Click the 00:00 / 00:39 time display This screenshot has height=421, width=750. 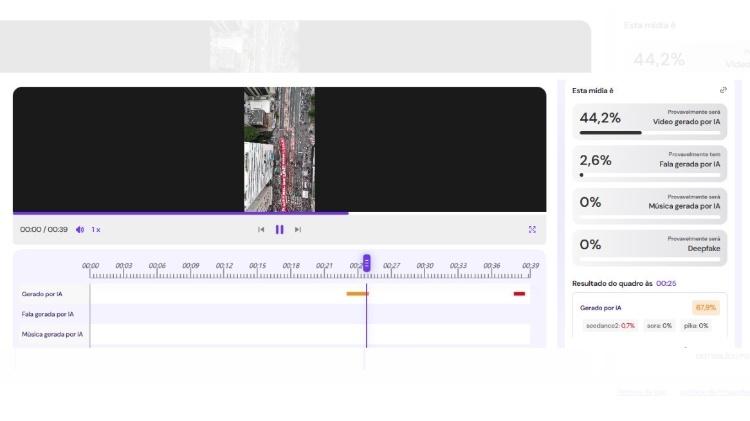point(44,230)
